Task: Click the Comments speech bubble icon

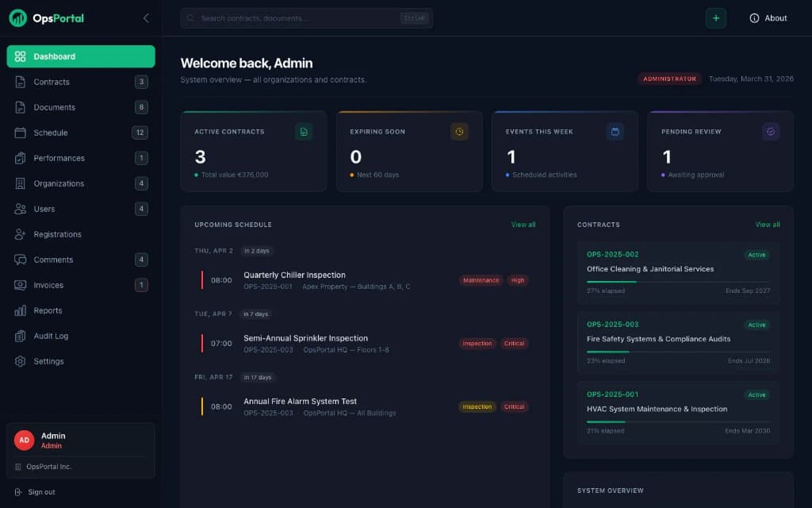Action: 20,260
